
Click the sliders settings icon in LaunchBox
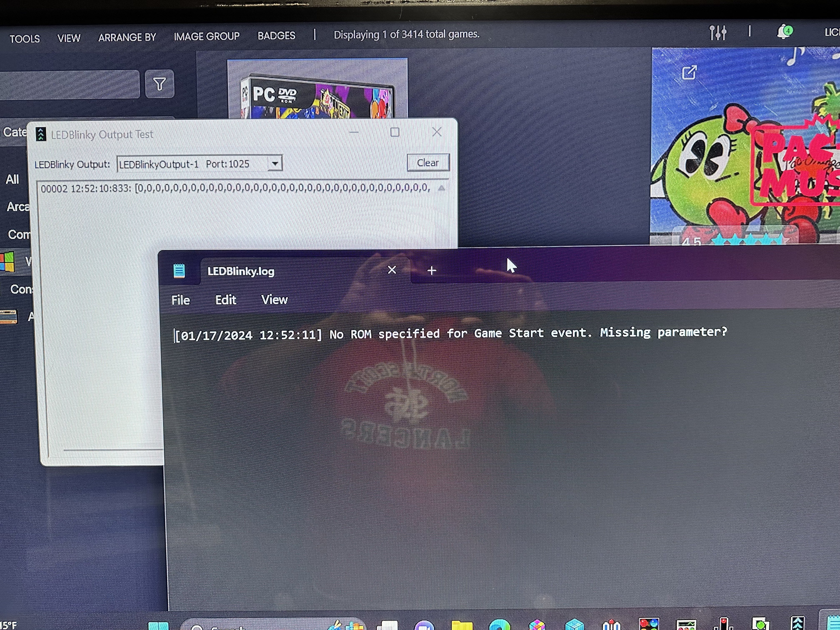pos(718,33)
